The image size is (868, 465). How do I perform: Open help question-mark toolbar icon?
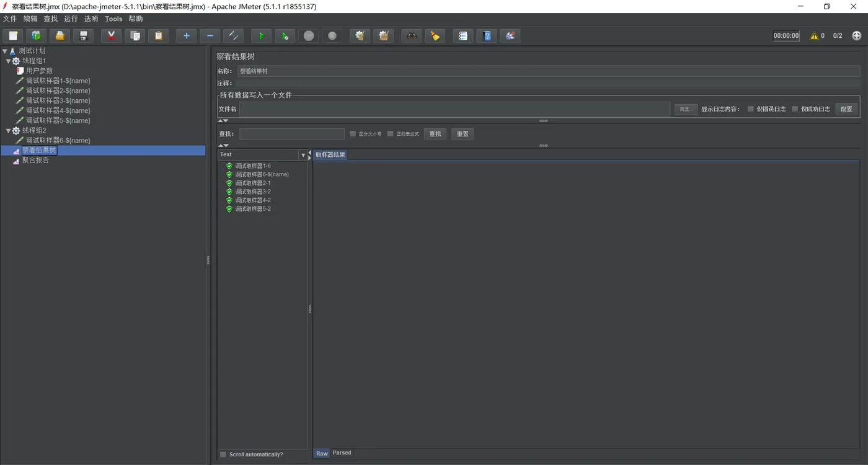pyautogui.click(x=486, y=36)
